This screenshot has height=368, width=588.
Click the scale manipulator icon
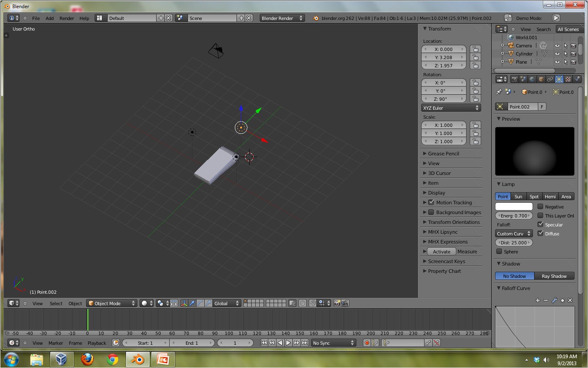[x=208, y=303]
